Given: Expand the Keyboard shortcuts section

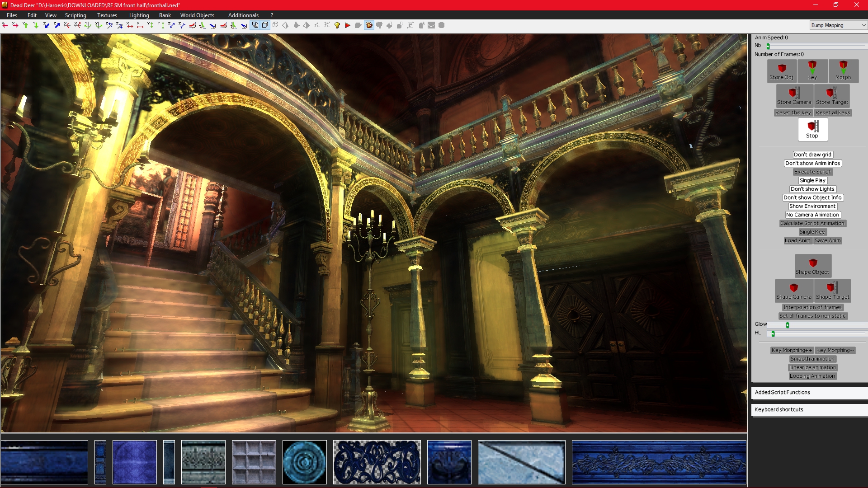Looking at the screenshot, I should (809, 409).
